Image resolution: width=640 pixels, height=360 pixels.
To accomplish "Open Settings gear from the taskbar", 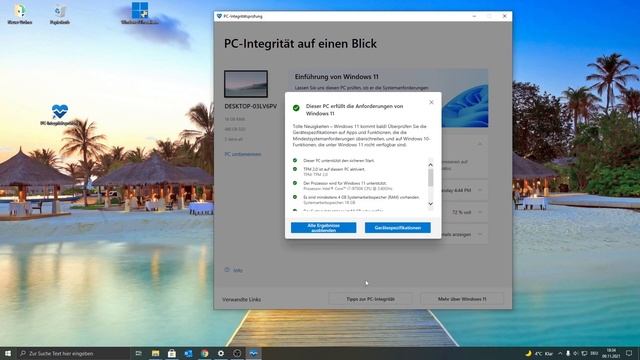I will [221, 353].
